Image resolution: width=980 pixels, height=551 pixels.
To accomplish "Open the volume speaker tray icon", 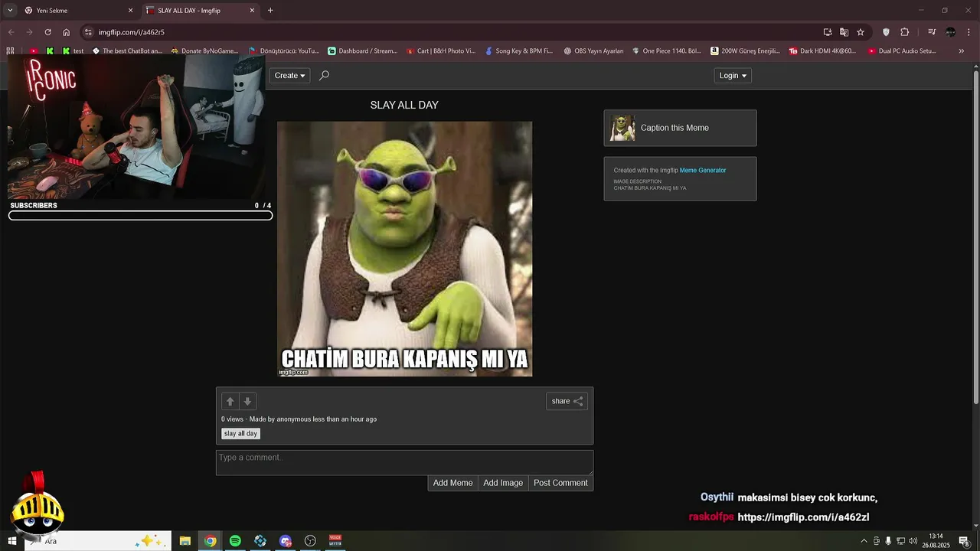I will click(x=913, y=541).
